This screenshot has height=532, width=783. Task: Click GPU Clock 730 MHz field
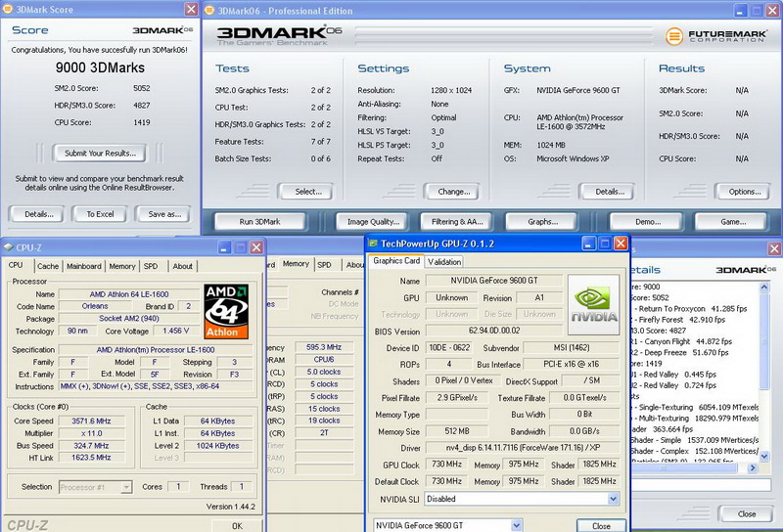[x=446, y=465]
